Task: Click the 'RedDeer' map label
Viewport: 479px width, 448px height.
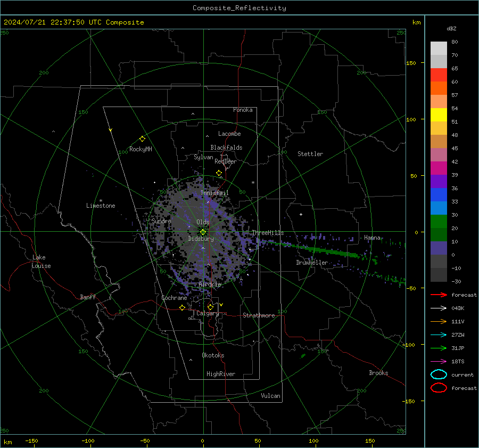Action: click(226, 161)
